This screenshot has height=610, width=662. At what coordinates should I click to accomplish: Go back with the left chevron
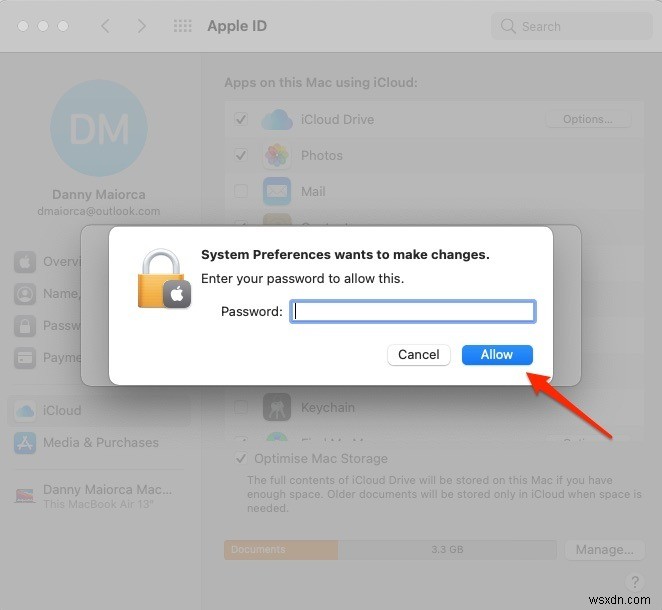pyautogui.click(x=106, y=26)
